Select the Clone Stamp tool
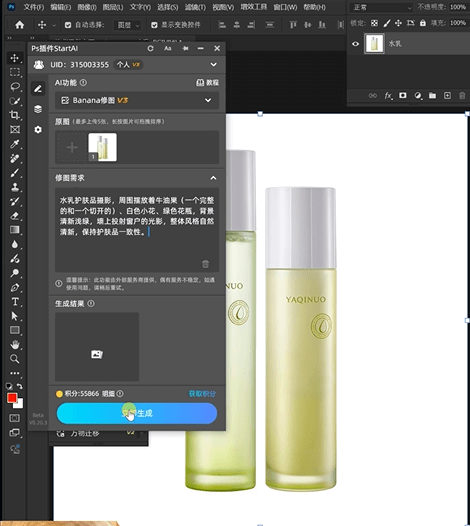Screen dimensions: 470x526 (x=14, y=187)
